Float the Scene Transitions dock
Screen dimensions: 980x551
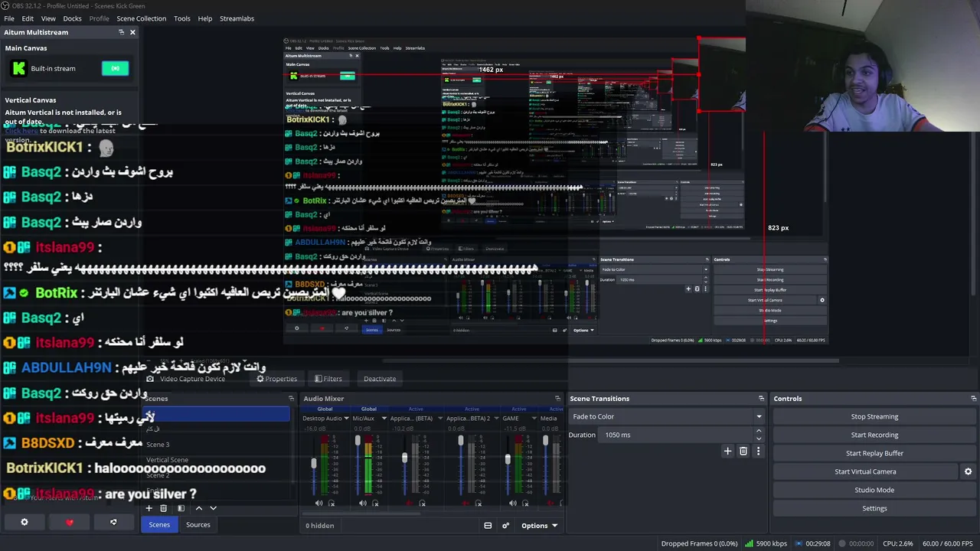point(761,399)
